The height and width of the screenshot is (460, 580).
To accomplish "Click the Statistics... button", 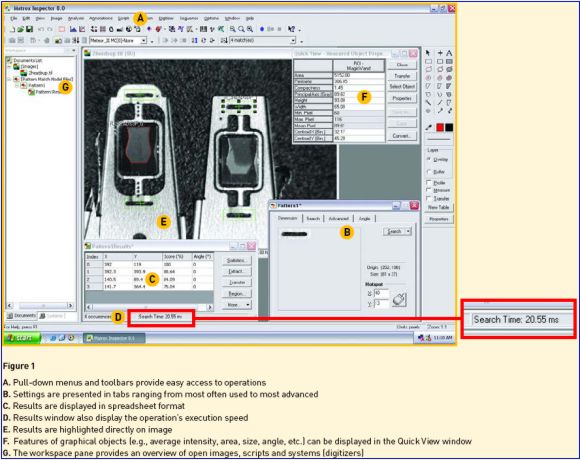I will point(237,260).
